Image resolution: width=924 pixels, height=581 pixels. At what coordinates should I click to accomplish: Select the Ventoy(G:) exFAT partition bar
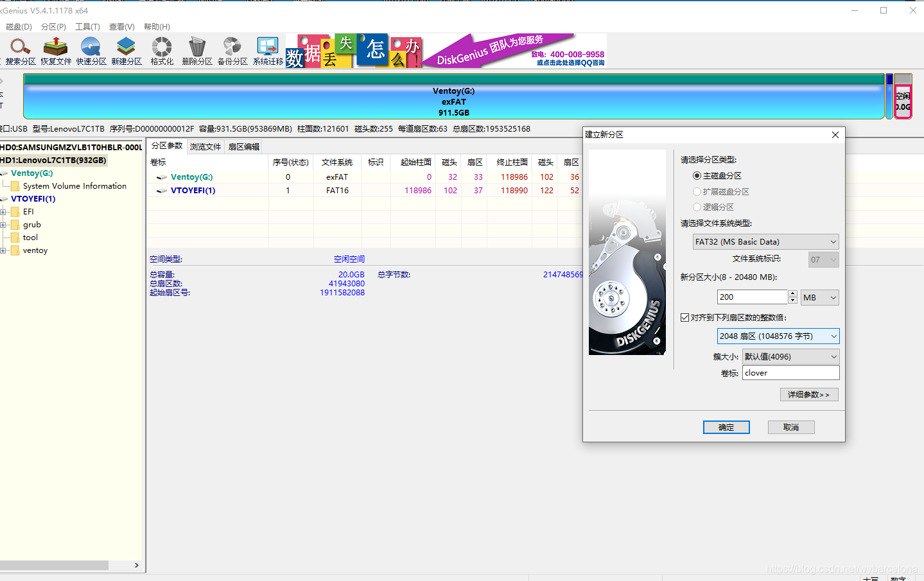pos(454,96)
